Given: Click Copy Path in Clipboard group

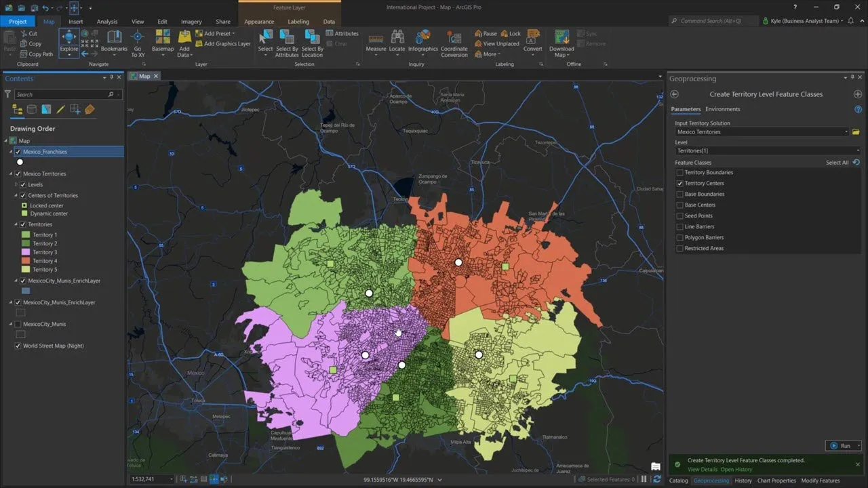Looking at the screenshot, I should pos(36,54).
